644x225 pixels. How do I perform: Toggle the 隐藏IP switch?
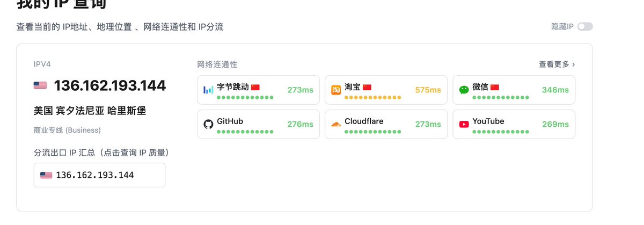(585, 26)
